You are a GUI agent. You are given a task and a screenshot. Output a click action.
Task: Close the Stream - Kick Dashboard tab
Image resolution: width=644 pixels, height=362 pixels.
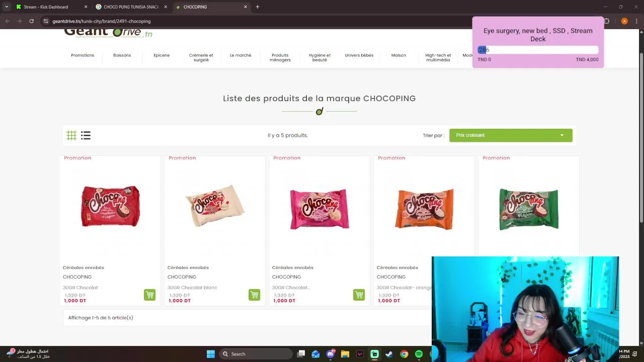pyautogui.click(x=86, y=7)
